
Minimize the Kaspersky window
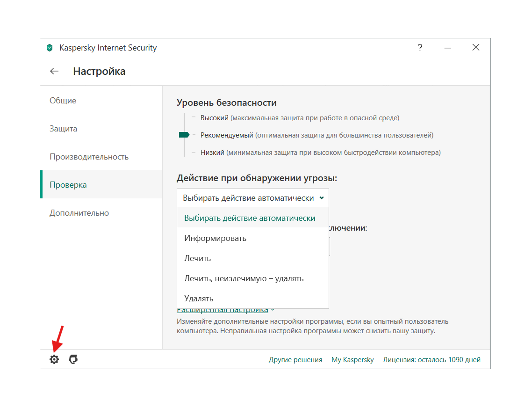(x=448, y=48)
